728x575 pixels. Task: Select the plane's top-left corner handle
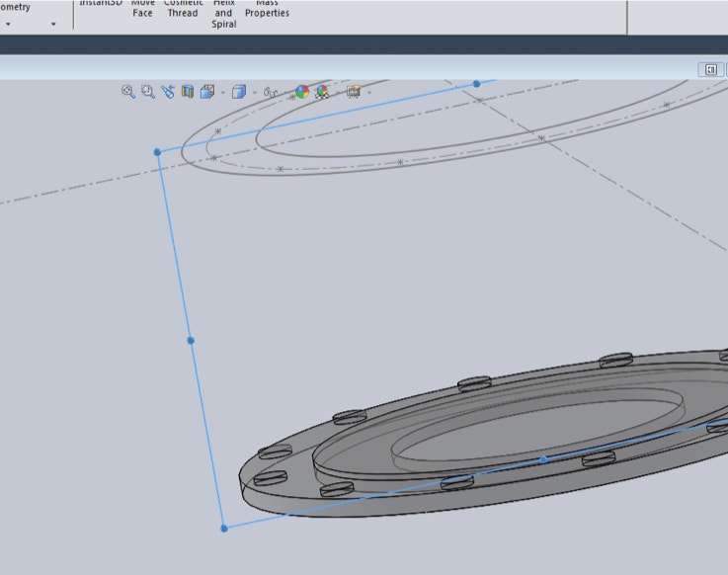tap(157, 152)
